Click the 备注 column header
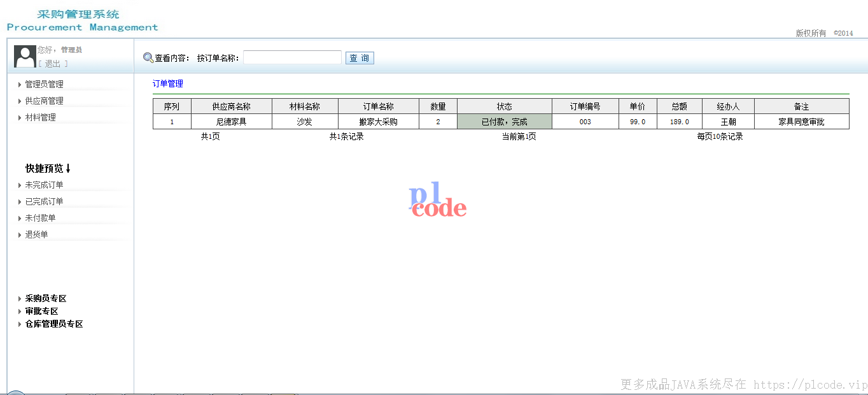 pyautogui.click(x=802, y=106)
